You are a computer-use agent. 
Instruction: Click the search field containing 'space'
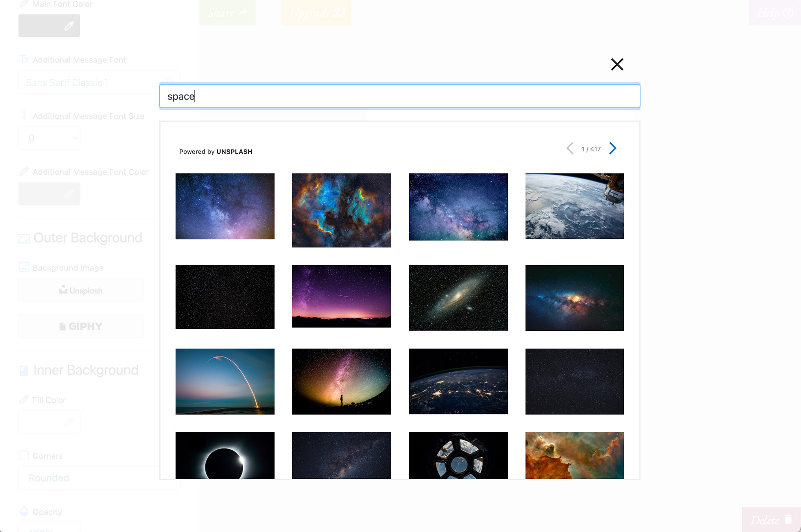coord(399,96)
